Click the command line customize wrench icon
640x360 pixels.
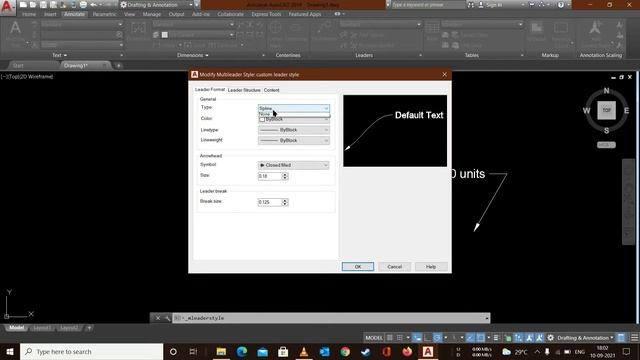point(167,318)
